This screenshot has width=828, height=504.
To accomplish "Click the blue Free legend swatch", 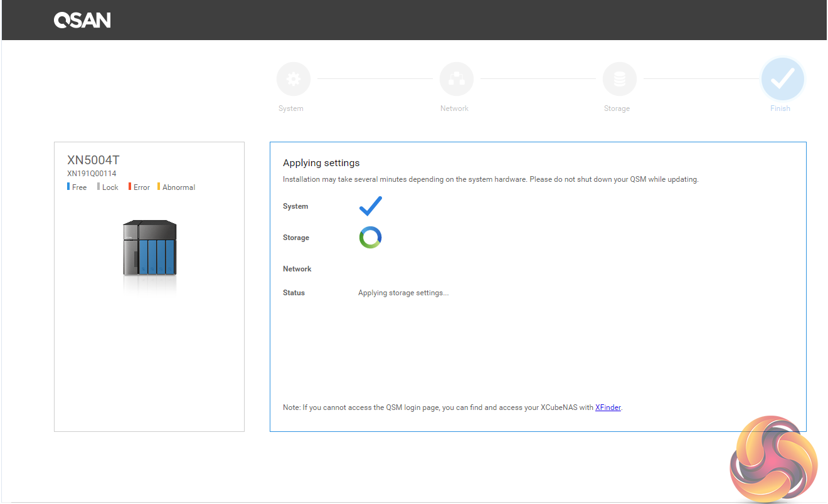I will coord(68,187).
